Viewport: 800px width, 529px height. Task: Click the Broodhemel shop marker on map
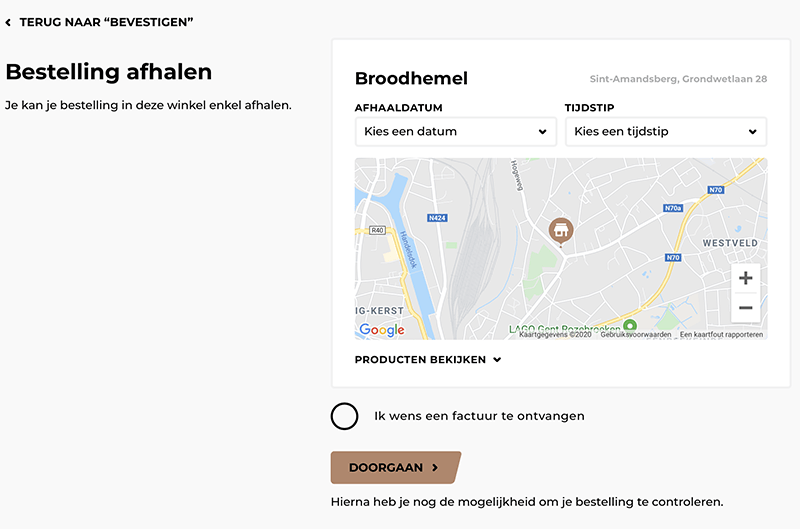point(562,230)
